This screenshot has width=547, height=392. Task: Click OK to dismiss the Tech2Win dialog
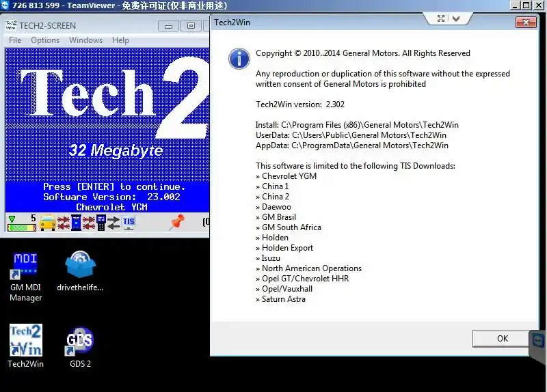pyautogui.click(x=502, y=338)
